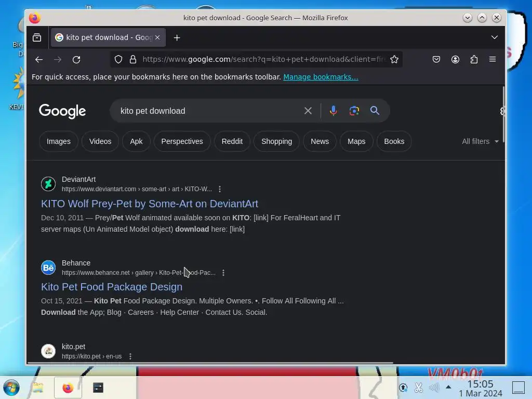
Task: Open the Extensions puzzle icon
Action: point(474,59)
